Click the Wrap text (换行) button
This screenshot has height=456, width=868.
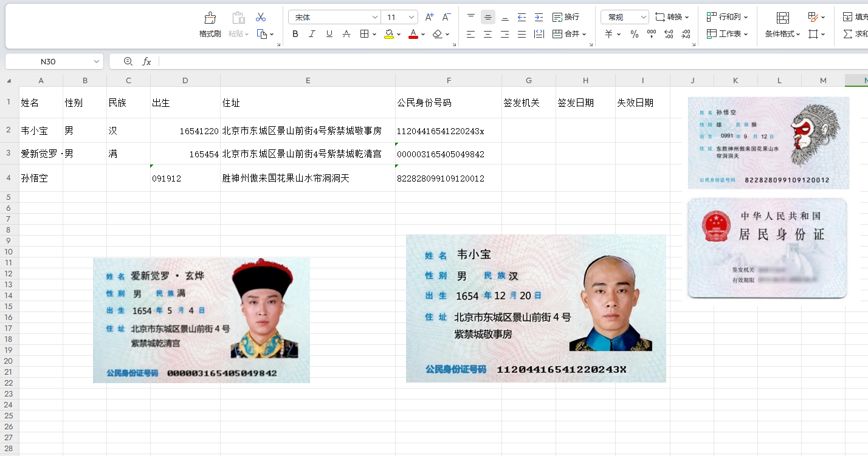pos(566,17)
